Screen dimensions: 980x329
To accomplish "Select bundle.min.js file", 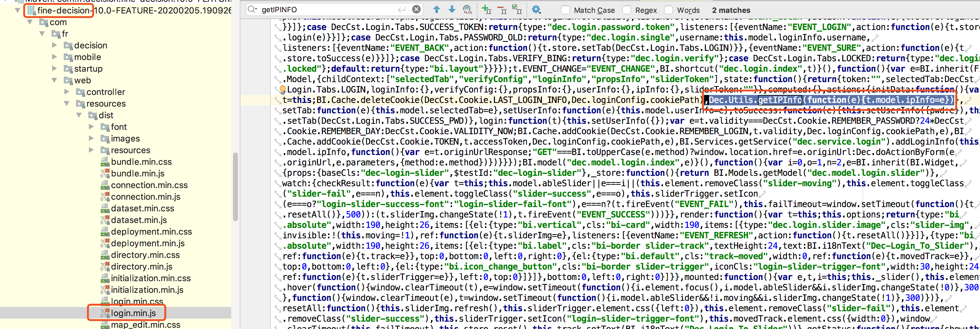I will (138, 173).
